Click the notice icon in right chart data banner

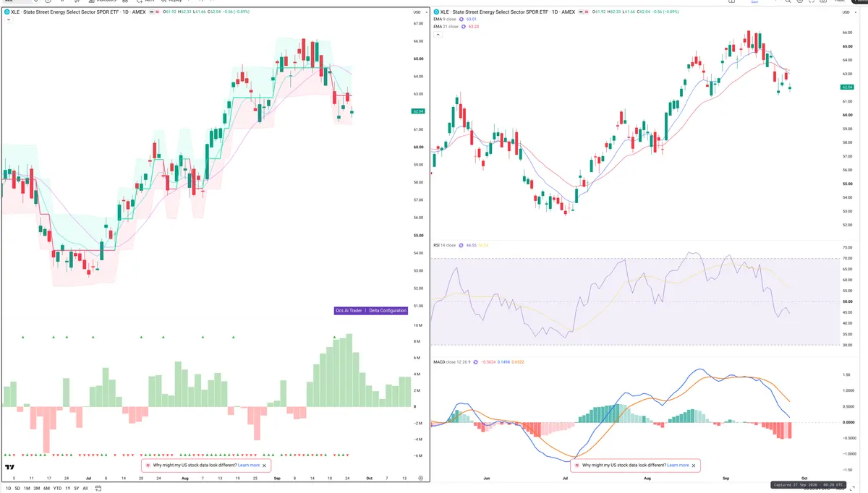576,466
